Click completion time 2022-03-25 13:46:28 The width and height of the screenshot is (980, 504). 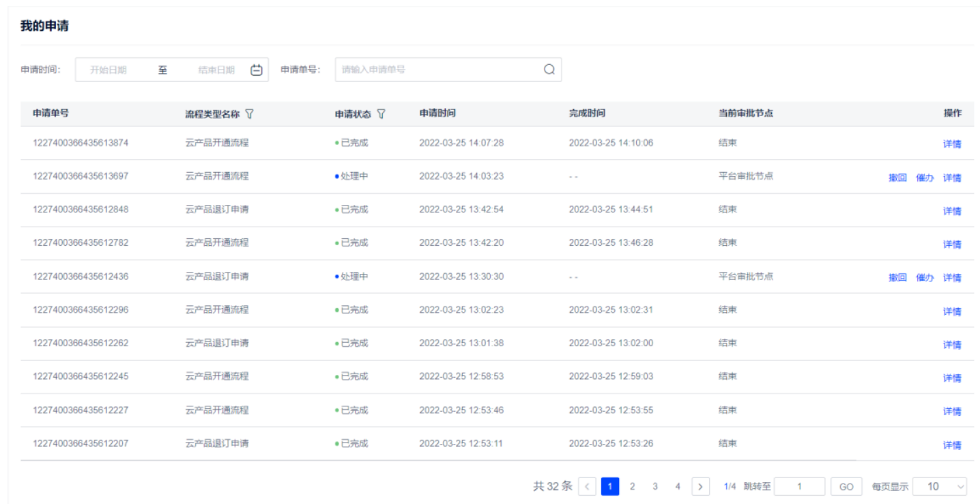[x=611, y=242]
